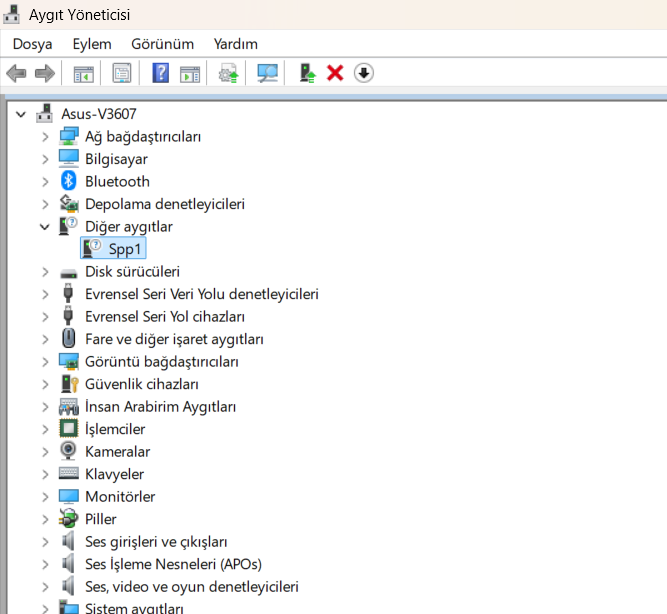Click the Diğer aygıtlar category icon
This screenshot has height=614, width=667.
pos(68,226)
